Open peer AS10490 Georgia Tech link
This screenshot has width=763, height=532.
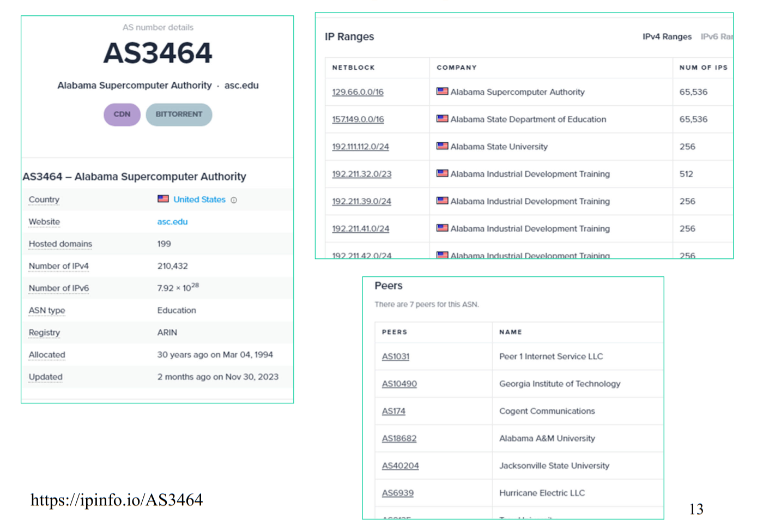coord(399,384)
